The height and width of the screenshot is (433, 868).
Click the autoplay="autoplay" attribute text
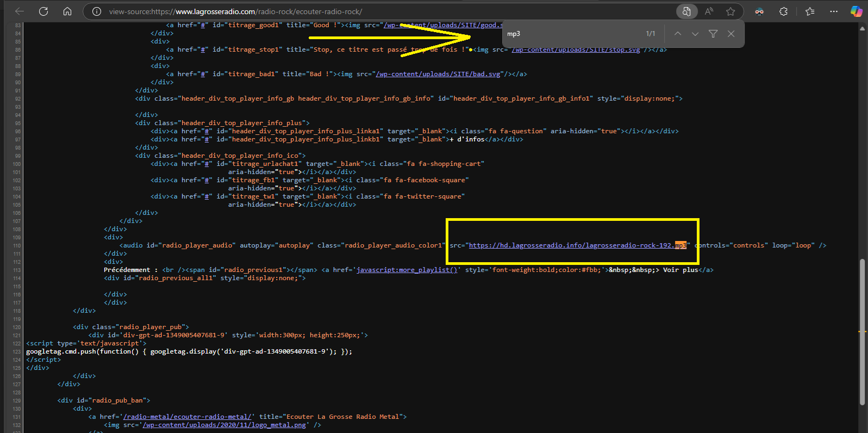tap(277, 245)
